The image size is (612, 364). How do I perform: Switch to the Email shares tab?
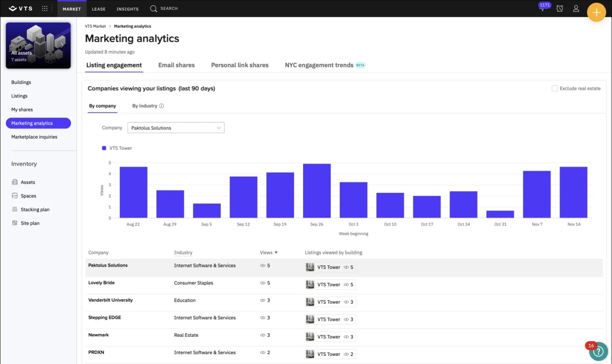click(x=176, y=65)
